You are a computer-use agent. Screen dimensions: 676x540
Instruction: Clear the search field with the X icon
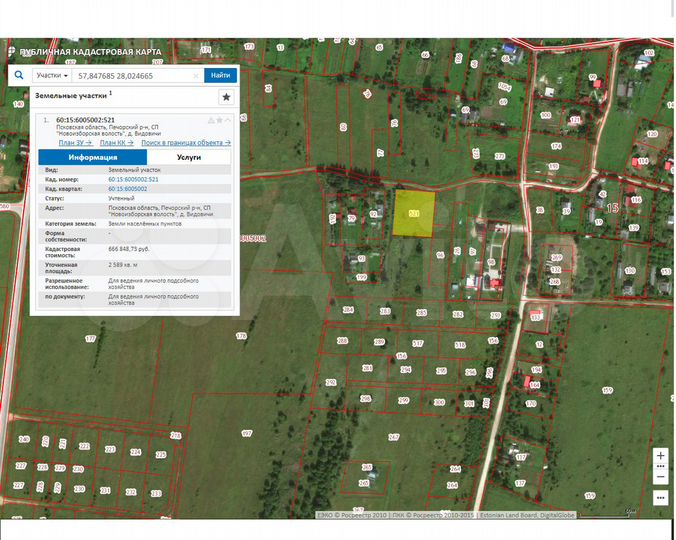[x=196, y=75]
